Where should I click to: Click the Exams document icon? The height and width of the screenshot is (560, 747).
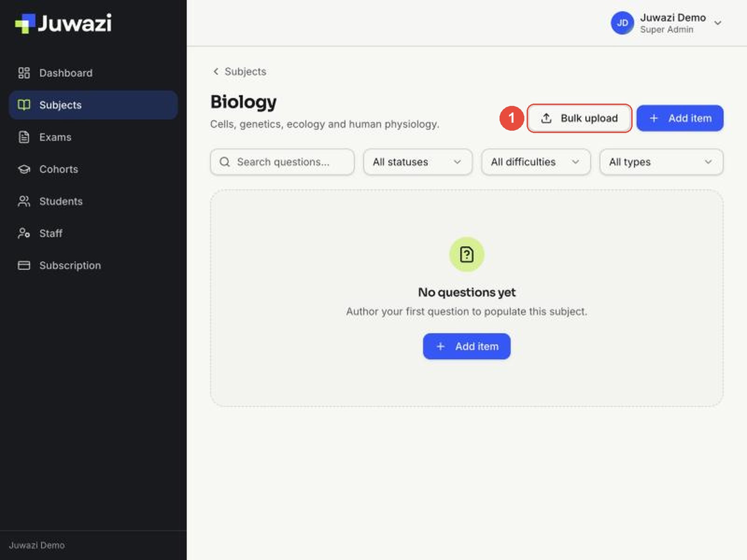click(24, 137)
